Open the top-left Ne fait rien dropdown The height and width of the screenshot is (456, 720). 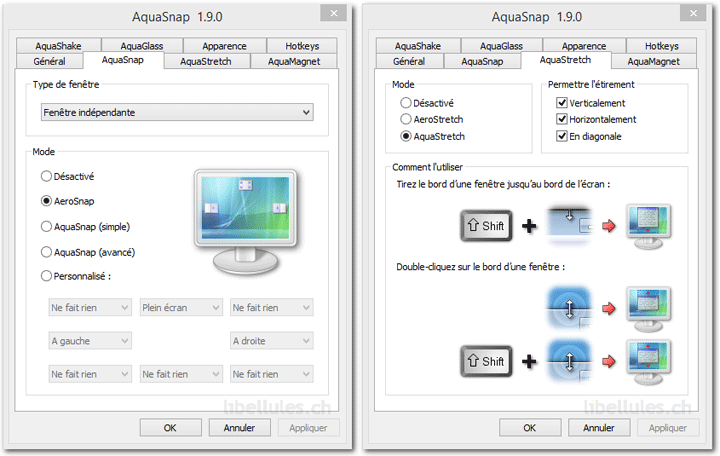90,308
